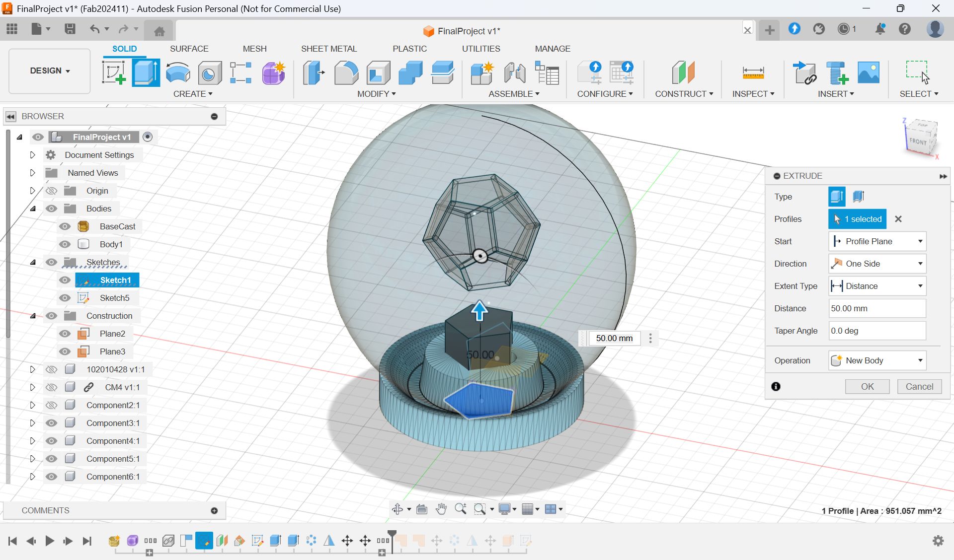Screen dimensions: 954x560
Task: Click the Distance 50.00 mm field
Action: point(877,308)
